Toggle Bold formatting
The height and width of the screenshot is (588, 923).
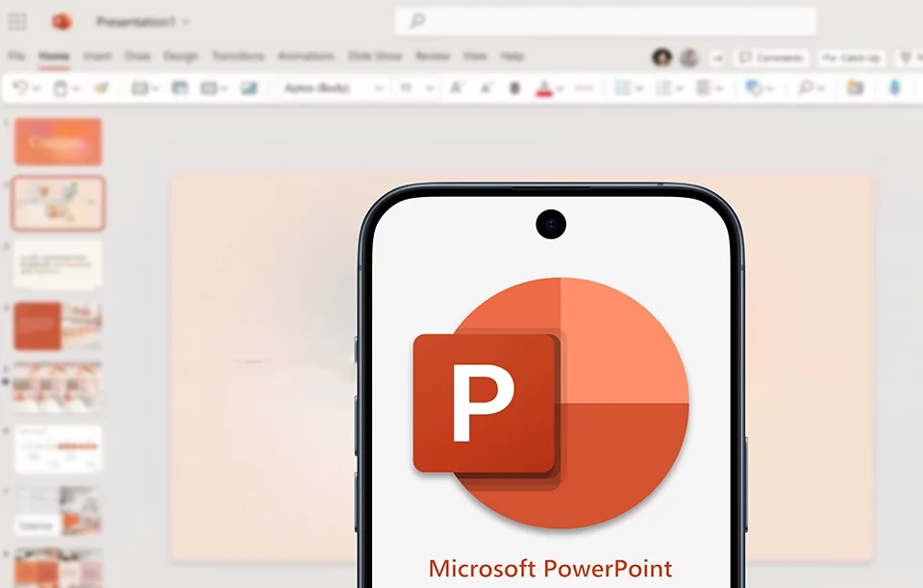(x=515, y=88)
